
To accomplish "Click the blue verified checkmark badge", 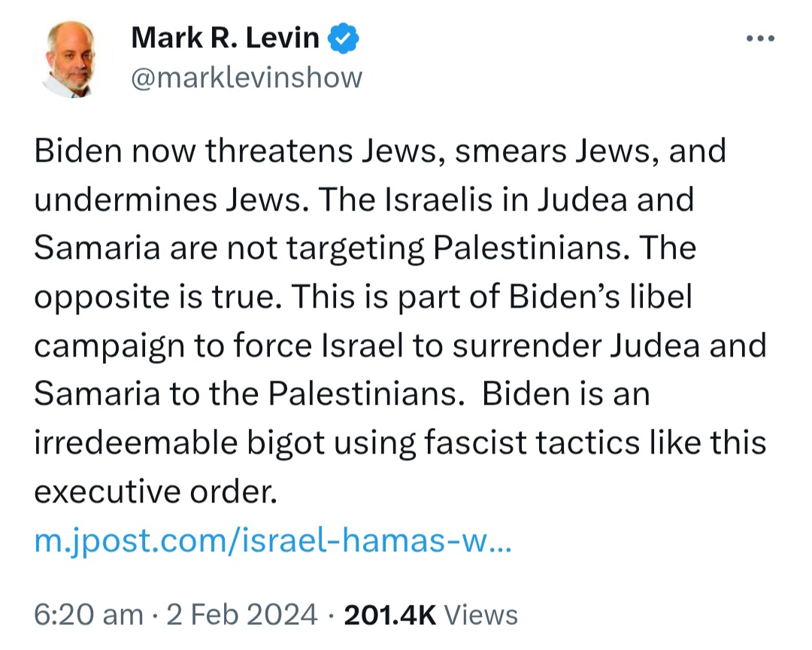I will pos(344,38).
